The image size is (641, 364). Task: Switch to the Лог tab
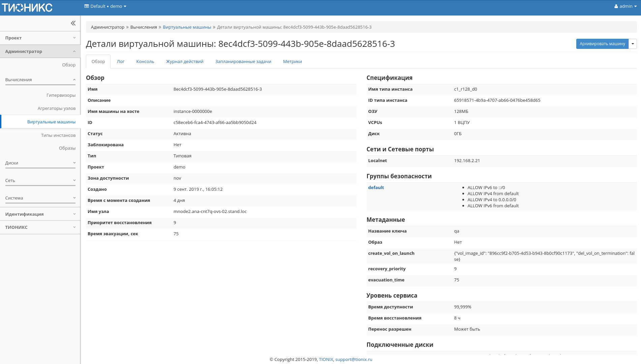121,61
